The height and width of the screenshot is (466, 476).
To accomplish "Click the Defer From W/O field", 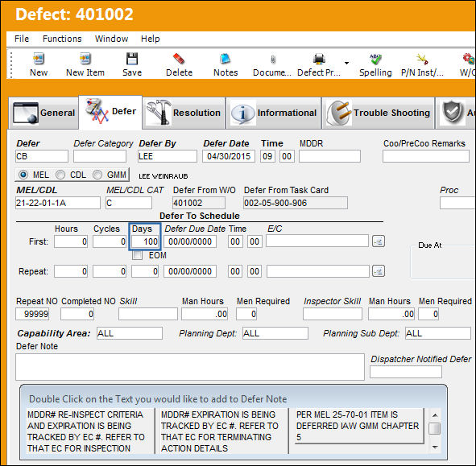I will [x=199, y=203].
